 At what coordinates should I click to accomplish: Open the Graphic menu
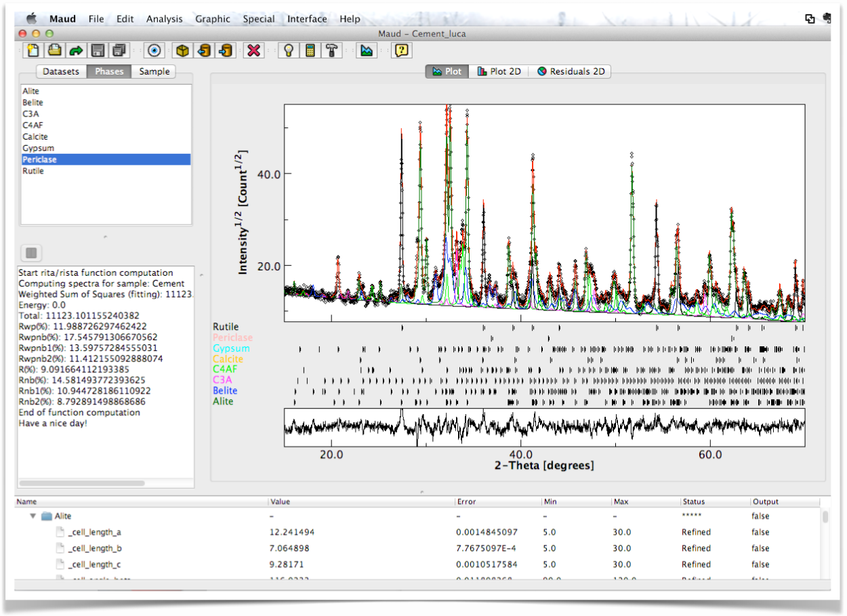pos(213,19)
